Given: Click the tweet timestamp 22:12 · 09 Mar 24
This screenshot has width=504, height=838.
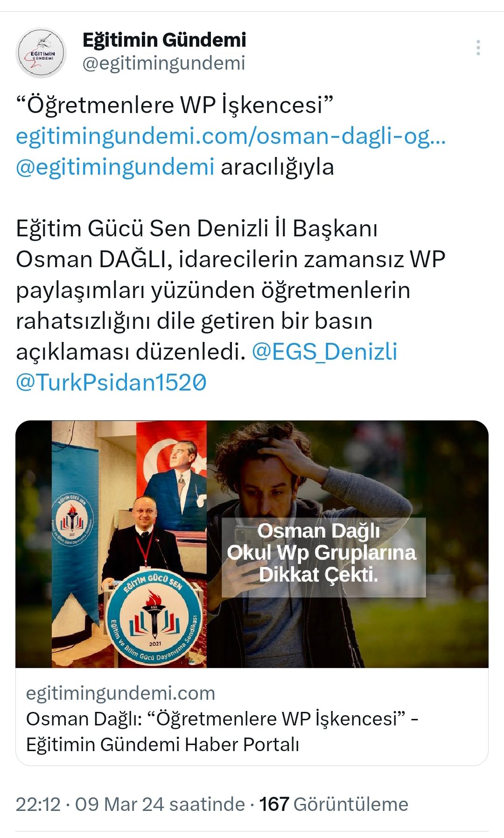Looking at the screenshot, I should [x=130, y=804].
